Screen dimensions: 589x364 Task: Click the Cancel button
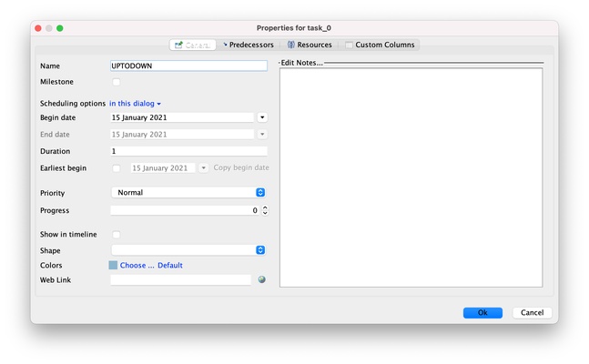click(532, 312)
